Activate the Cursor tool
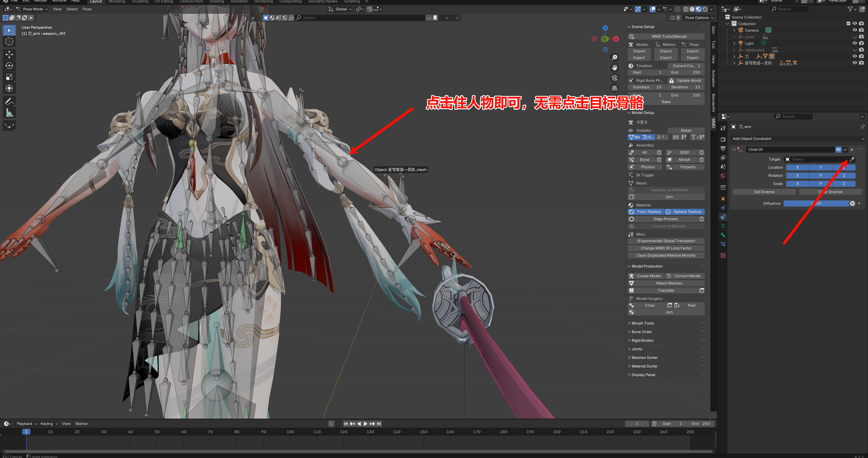 tap(9, 42)
